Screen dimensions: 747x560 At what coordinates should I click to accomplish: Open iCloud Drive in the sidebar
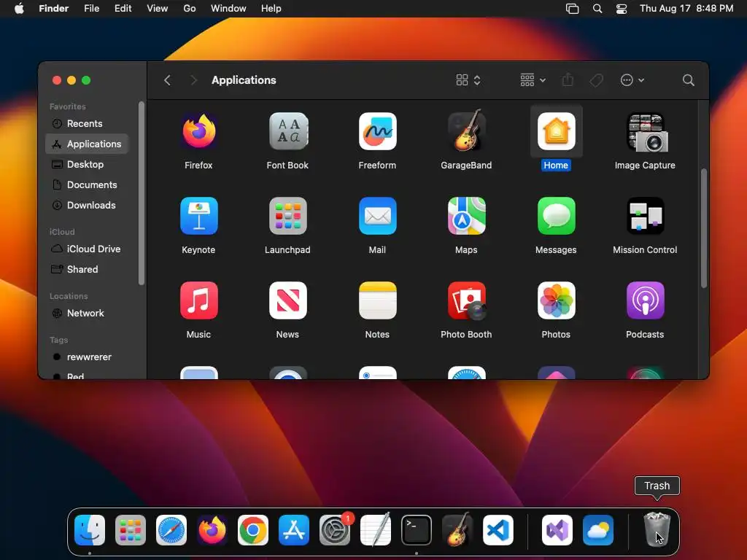87,249
